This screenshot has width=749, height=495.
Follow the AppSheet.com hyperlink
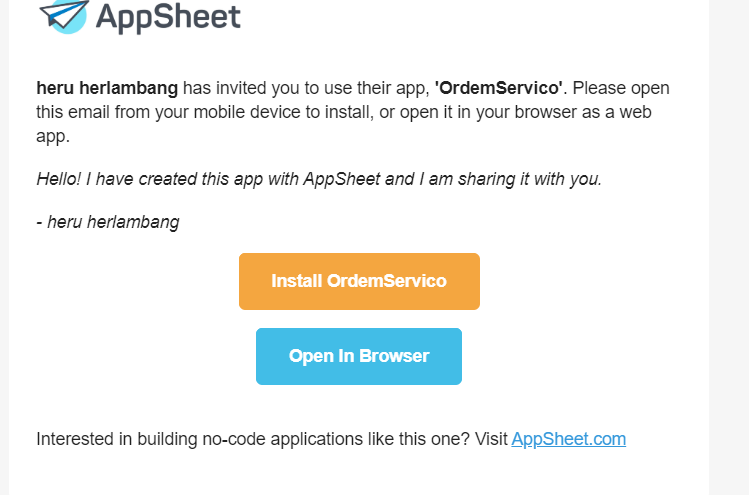point(568,439)
